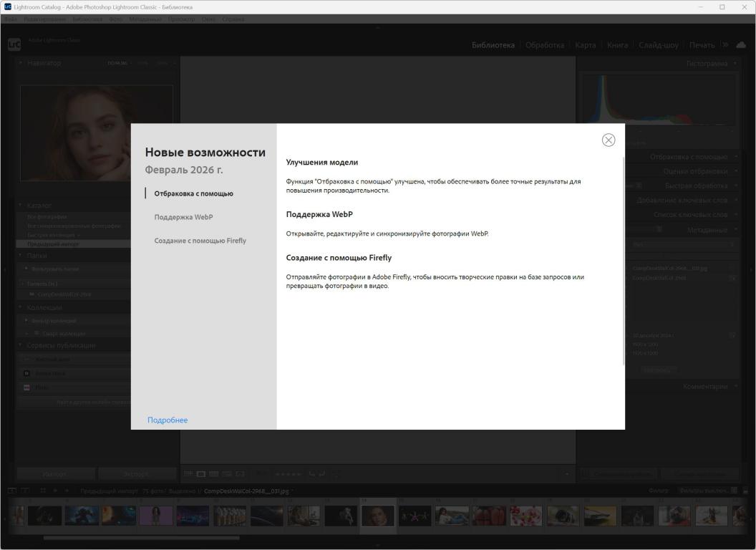756x550 pixels.
Task: Collapse the Каталог panel triangle
Action: coord(21,206)
